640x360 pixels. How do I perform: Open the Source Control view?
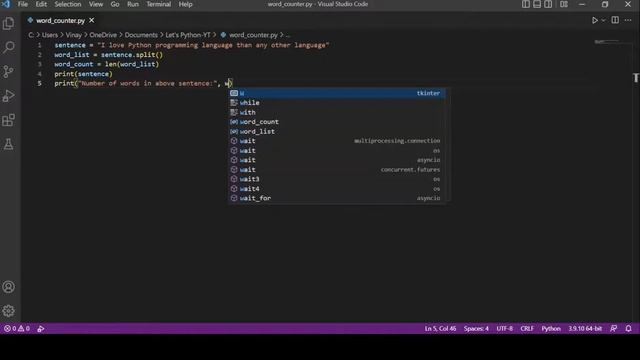coord(9,71)
